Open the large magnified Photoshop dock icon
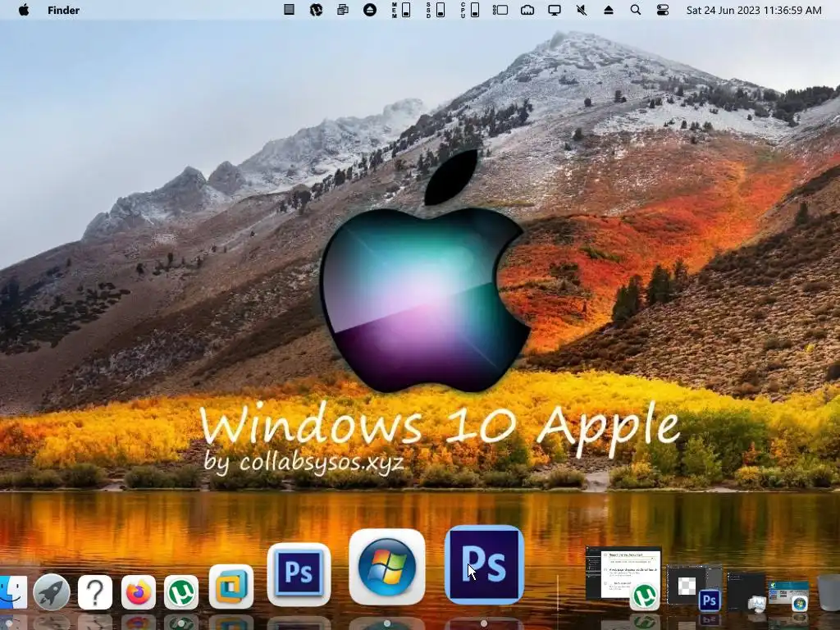840x630 pixels. pos(484,564)
